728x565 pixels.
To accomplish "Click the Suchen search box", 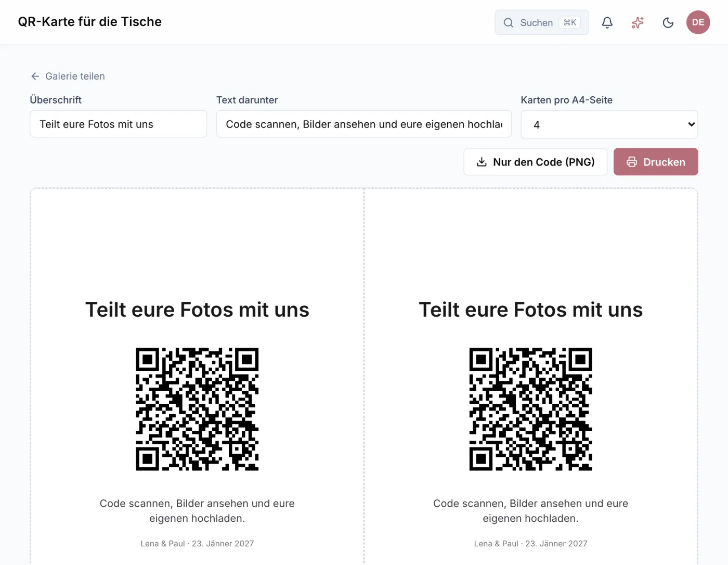I will (x=541, y=22).
